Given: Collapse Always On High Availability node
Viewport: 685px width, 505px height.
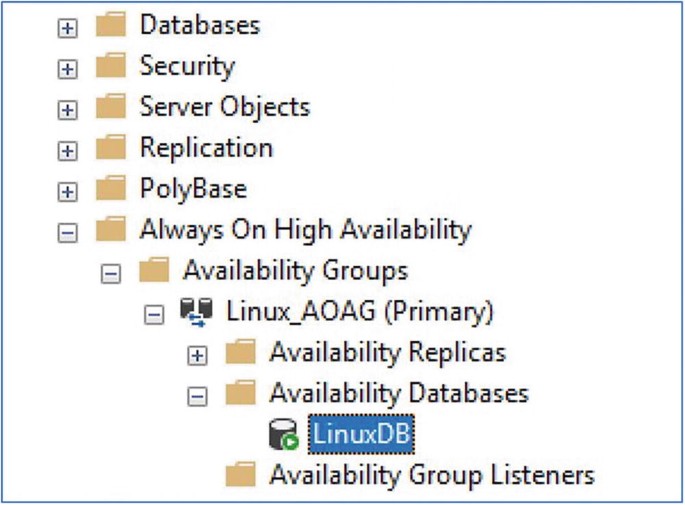Looking at the screenshot, I should tap(68, 233).
